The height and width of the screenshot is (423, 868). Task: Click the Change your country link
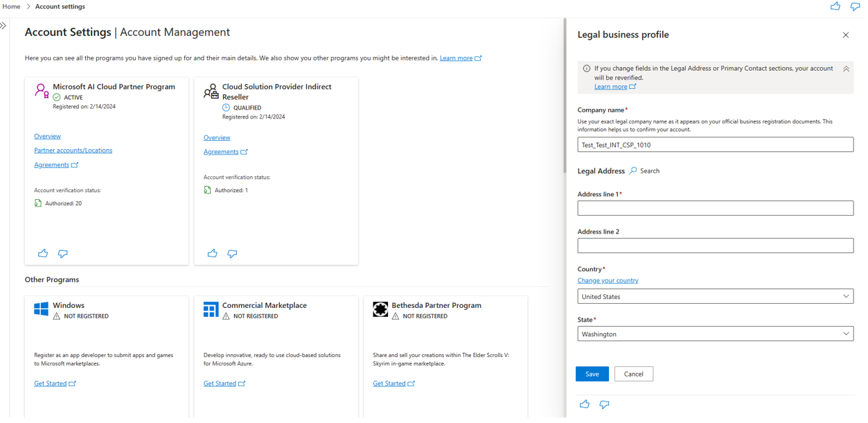(x=608, y=281)
